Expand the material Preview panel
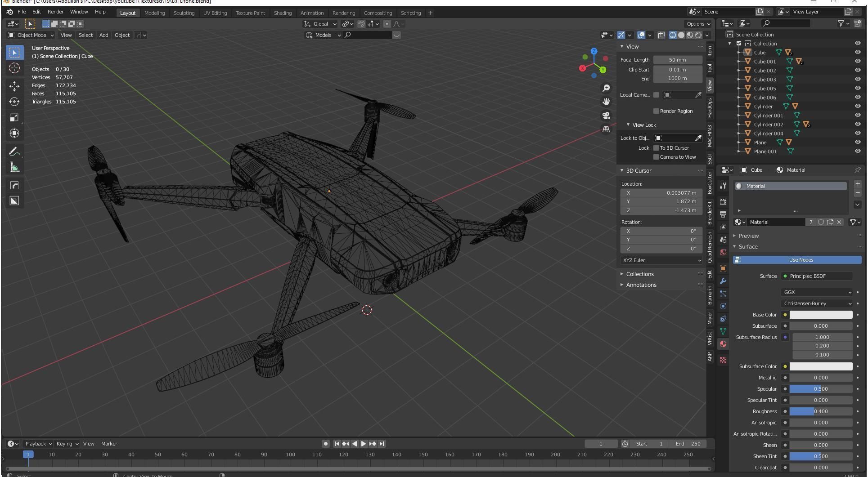868x477 pixels. (748, 236)
